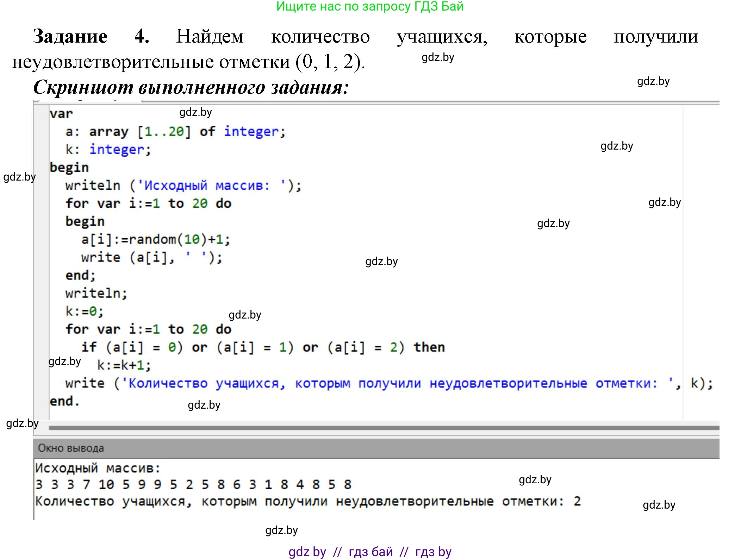Select the random(10)+1 expression
This screenshot has height=560, width=741.
pyautogui.click(x=176, y=239)
